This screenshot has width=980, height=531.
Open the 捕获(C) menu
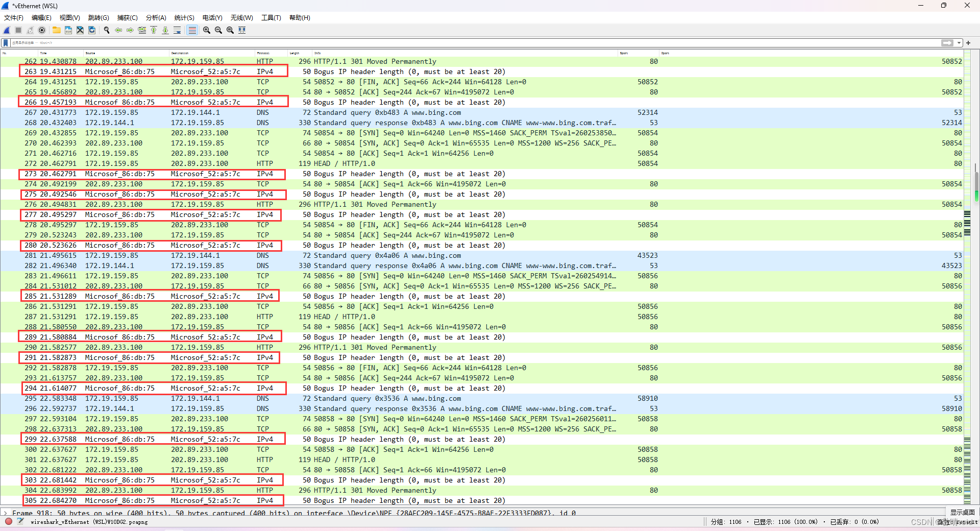[x=127, y=17]
